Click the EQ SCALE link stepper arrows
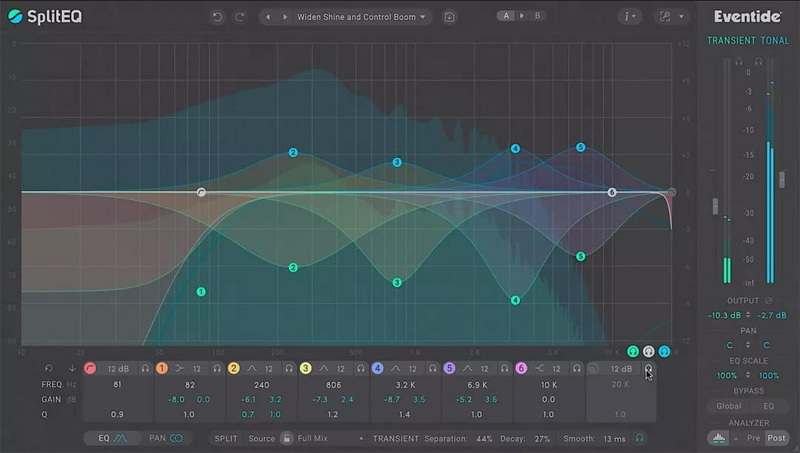800x453 pixels. (x=748, y=375)
